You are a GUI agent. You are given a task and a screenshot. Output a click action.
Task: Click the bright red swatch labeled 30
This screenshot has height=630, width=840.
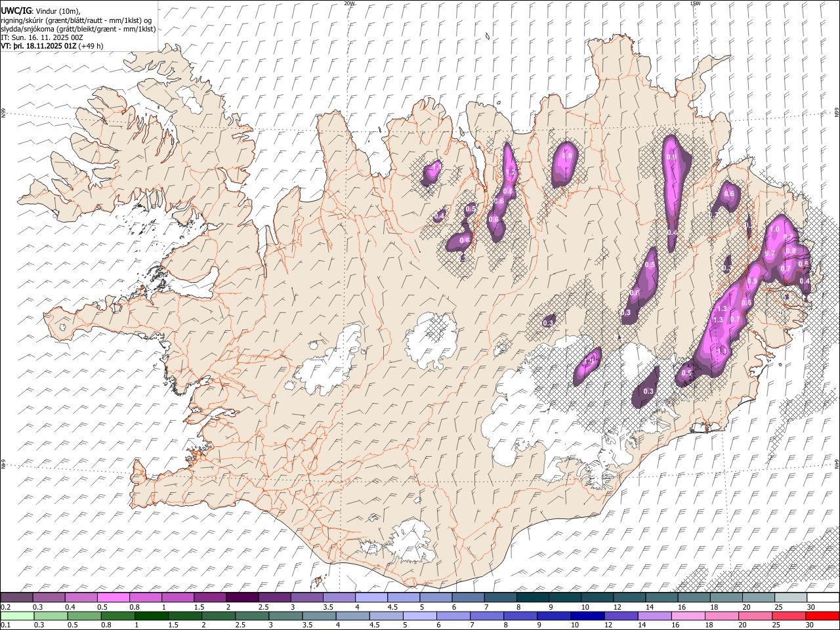(823, 616)
